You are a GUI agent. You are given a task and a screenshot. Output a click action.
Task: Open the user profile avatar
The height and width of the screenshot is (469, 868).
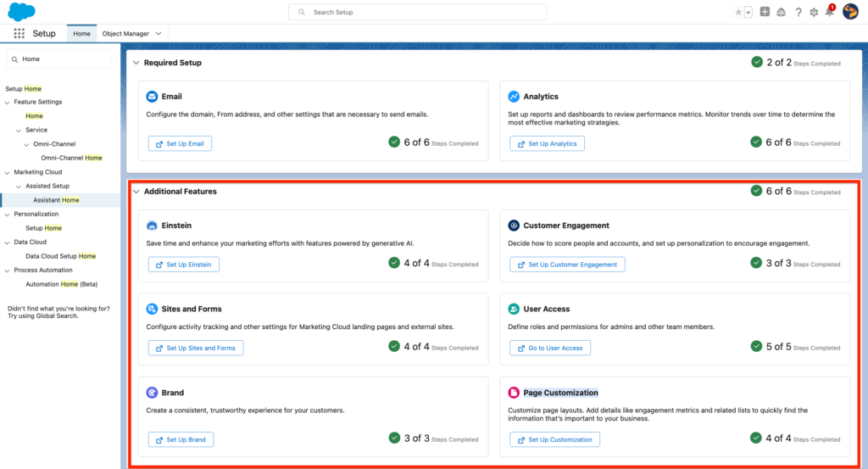click(849, 12)
